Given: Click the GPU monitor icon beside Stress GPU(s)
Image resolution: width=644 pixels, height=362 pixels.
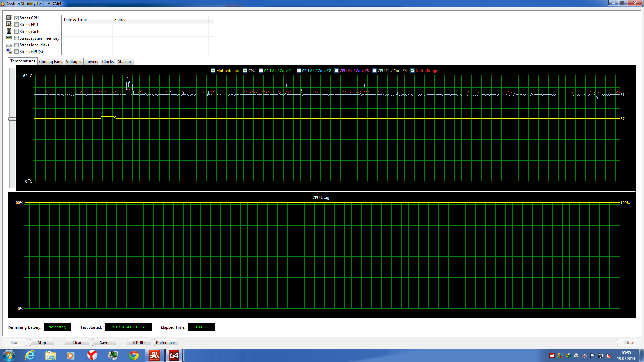Looking at the screenshot, I should point(9,51).
